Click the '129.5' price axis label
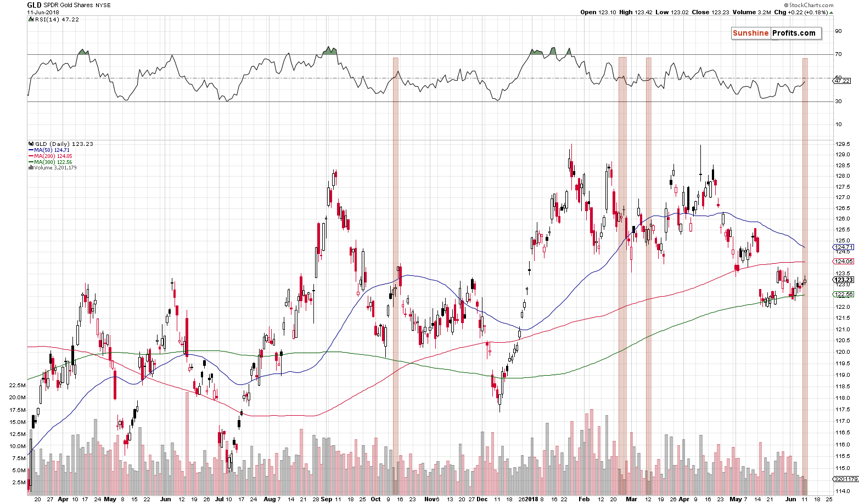Viewport: 859px width, 504px height. point(843,144)
